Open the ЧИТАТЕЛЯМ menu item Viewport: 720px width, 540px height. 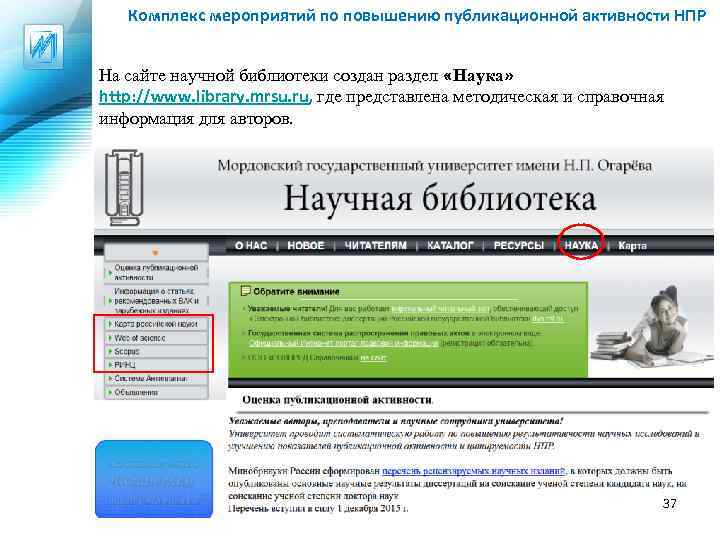(376, 246)
